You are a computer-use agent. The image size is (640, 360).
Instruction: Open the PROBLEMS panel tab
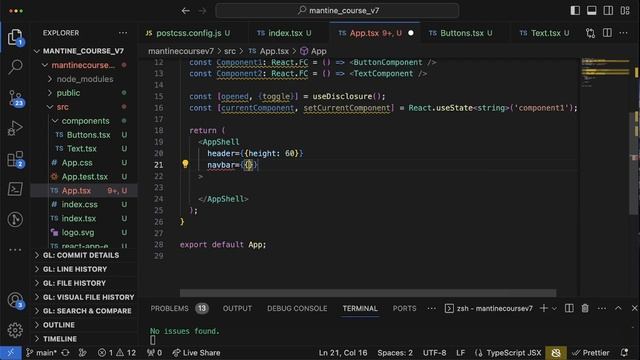(x=179, y=309)
